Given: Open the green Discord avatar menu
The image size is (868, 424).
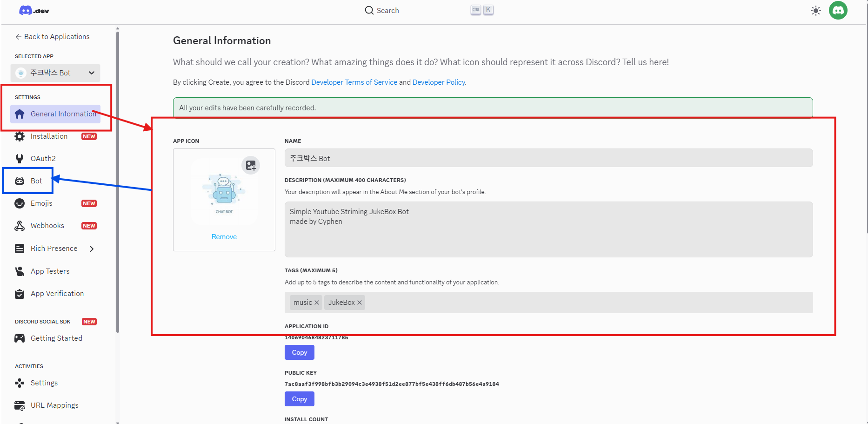Looking at the screenshot, I should click(838, 10).
